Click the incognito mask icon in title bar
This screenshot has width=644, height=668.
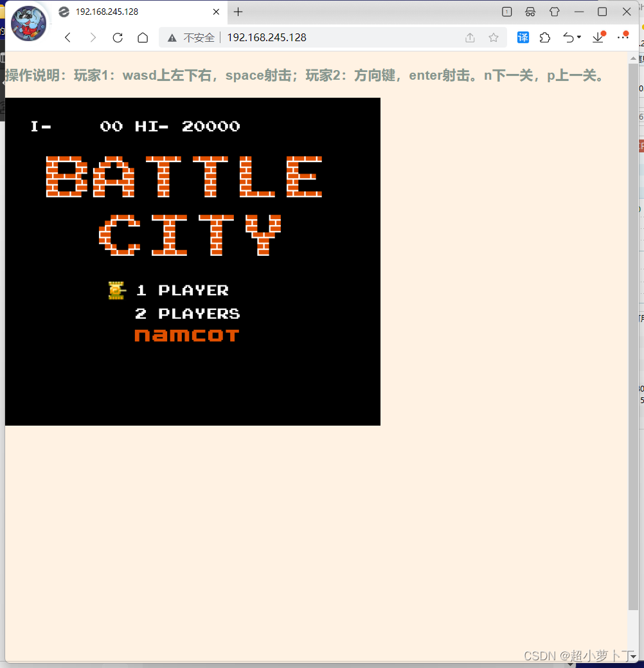click(530, 12)
